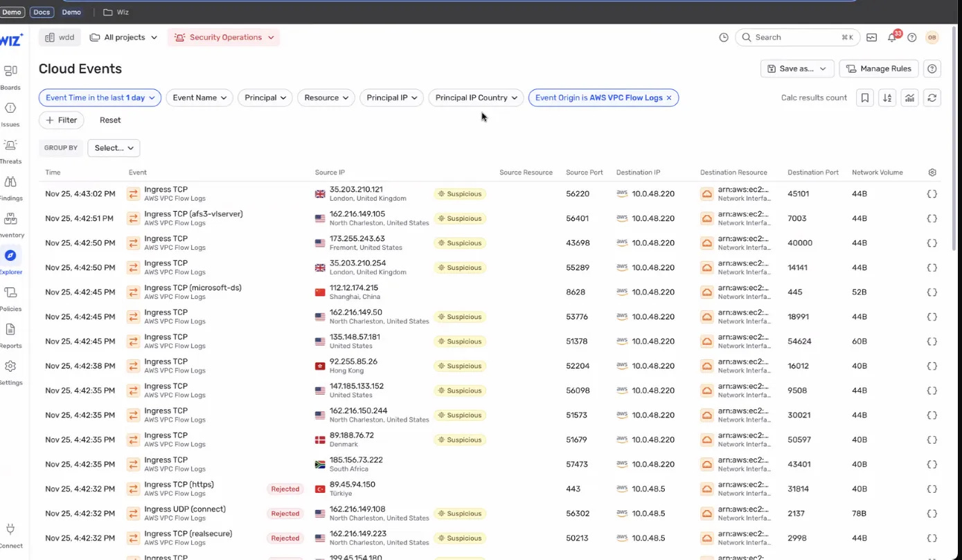The width and height of the screenshot is (962, 560).
Task: Open the Group By Select dropdown
Action: click(x=114, y=147)
